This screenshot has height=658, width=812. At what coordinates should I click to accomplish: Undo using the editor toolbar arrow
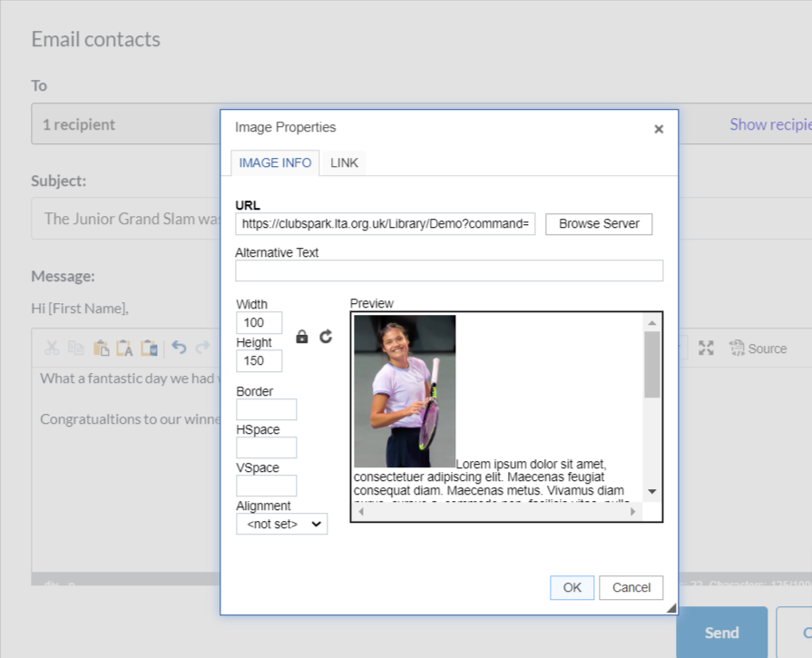pyautogui.click(x=179, y=347)
